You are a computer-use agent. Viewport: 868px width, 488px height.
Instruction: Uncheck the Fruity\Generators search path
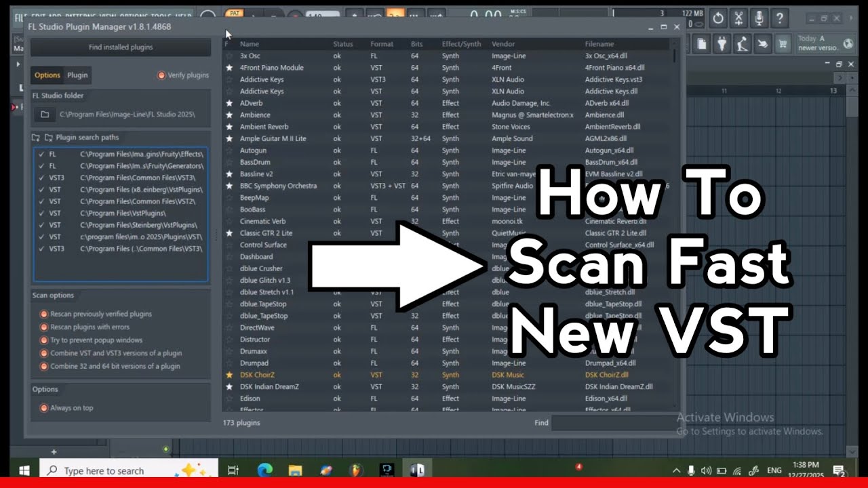coord(42,166)
